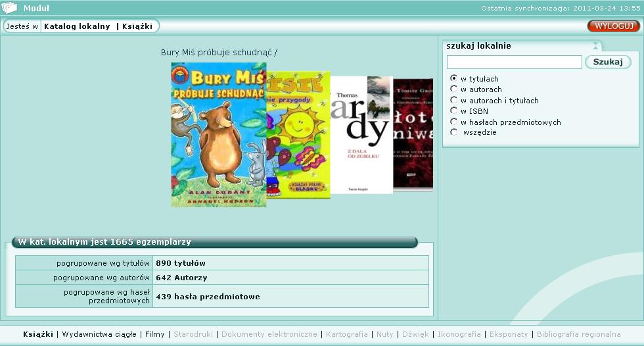Focus the local search text field
Screen dimensions: 644x346
pyautogui.click(x=514, y=62)
